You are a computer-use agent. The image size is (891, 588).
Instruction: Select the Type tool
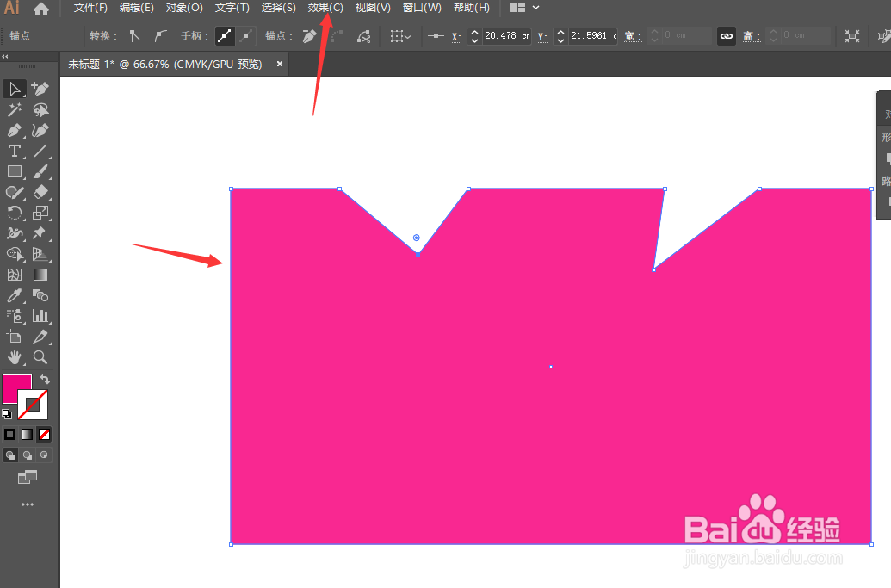(15, 152)
